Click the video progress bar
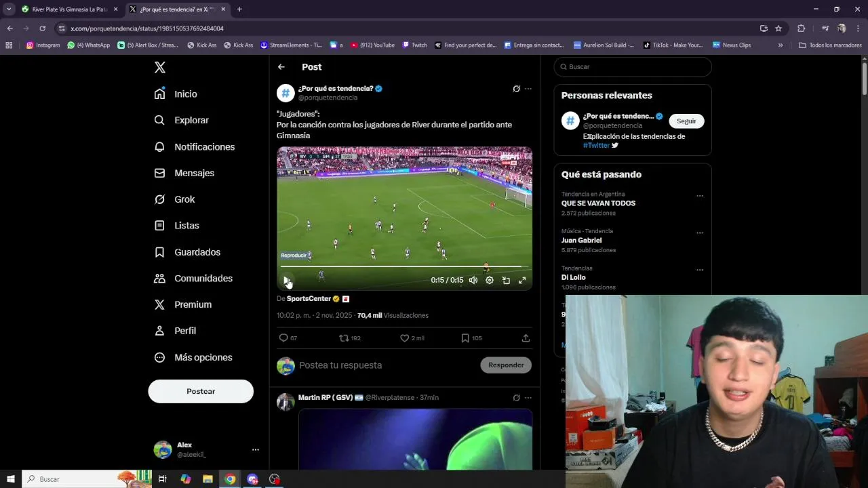868x488 pixels. [x=404, y=266]
